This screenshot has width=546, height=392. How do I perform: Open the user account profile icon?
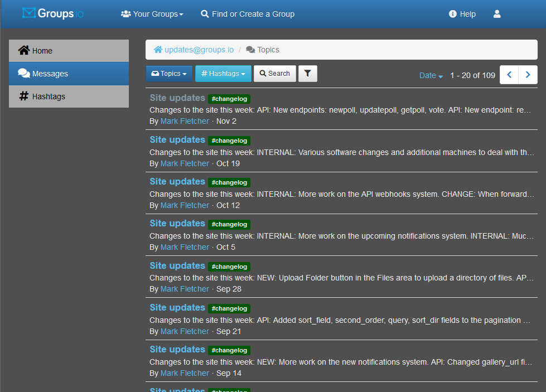tap(497, 14)
